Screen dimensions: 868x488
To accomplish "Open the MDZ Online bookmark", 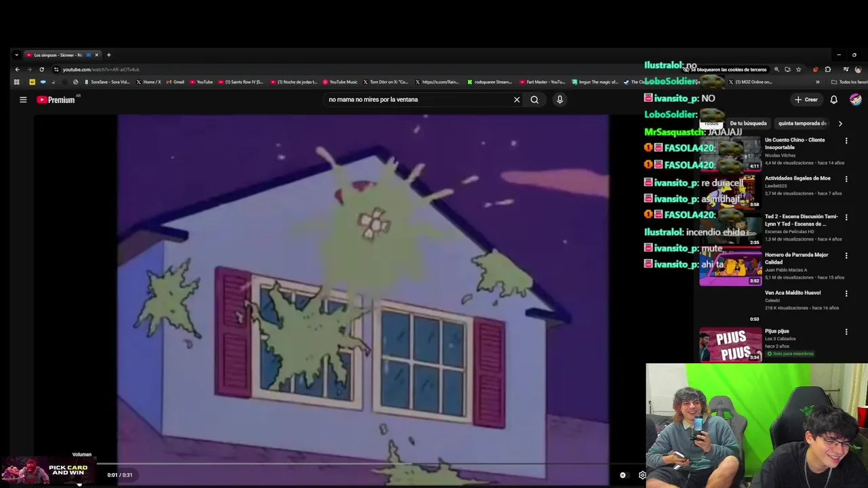I will pyautogui.click(x=750, y=82).
